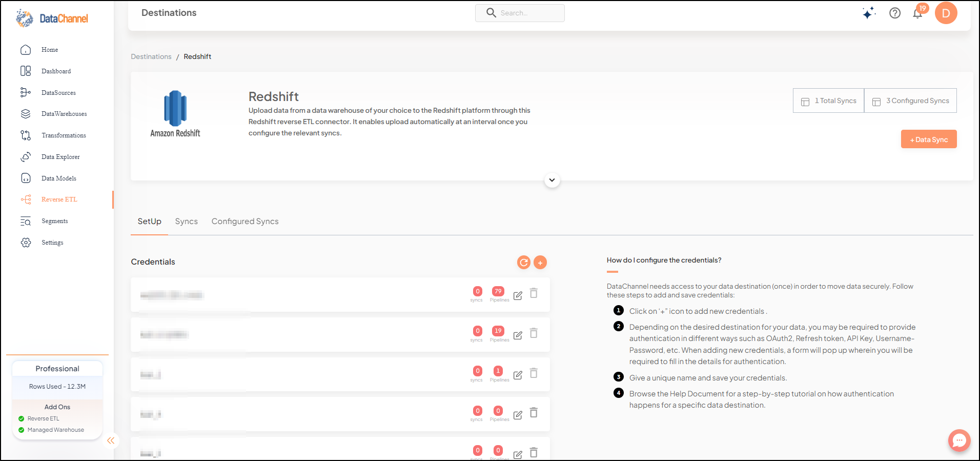Click Rows Used - 12.3M text
This screenshot has height=461, width=980.
point(57,387)
